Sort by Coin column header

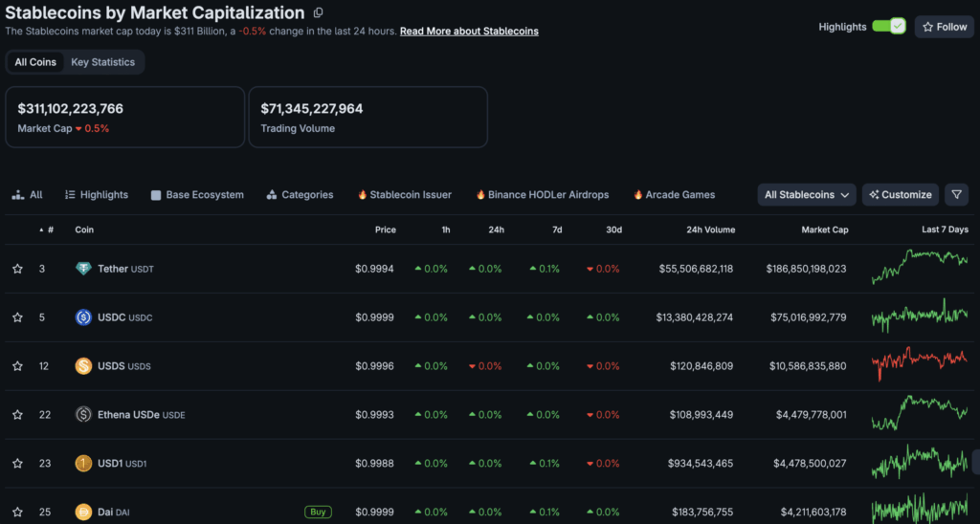[84, 229]
